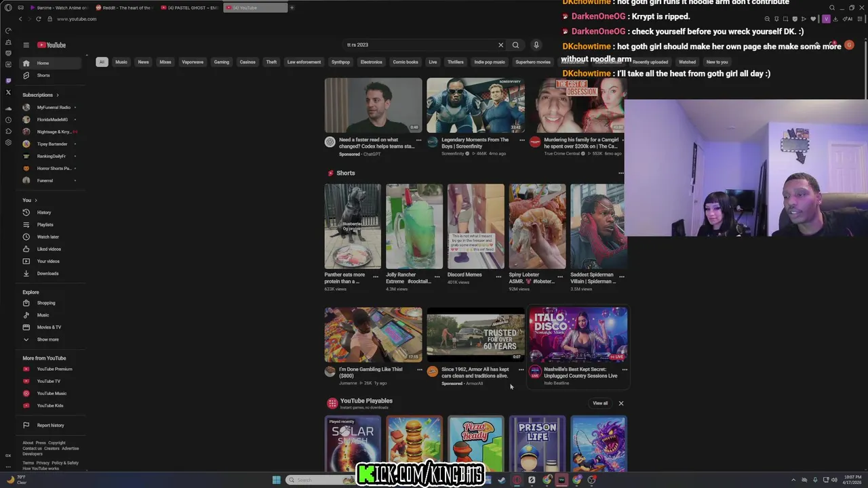Select the Synthpop filter chip
Image resolution: width=868 pixels, height=488 pixels.
tap(340, 62)
